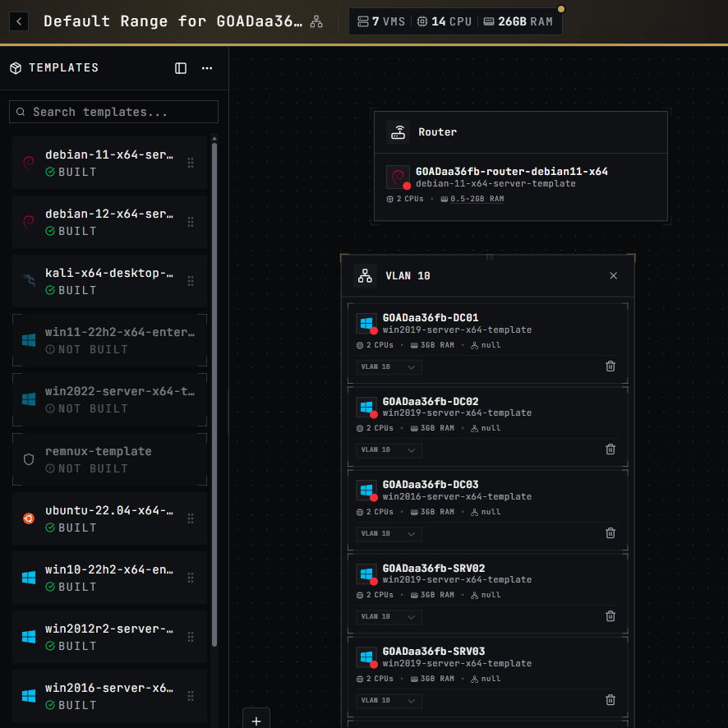
Task: Click the VLAN 10 top resize handle
Action: click(489, 256)
